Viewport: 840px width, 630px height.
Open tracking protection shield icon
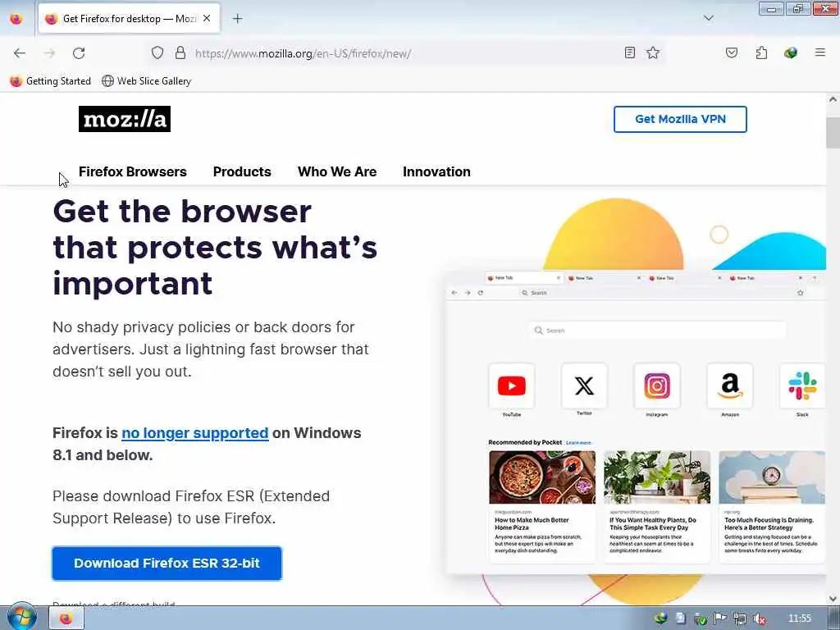pos(157,53)
